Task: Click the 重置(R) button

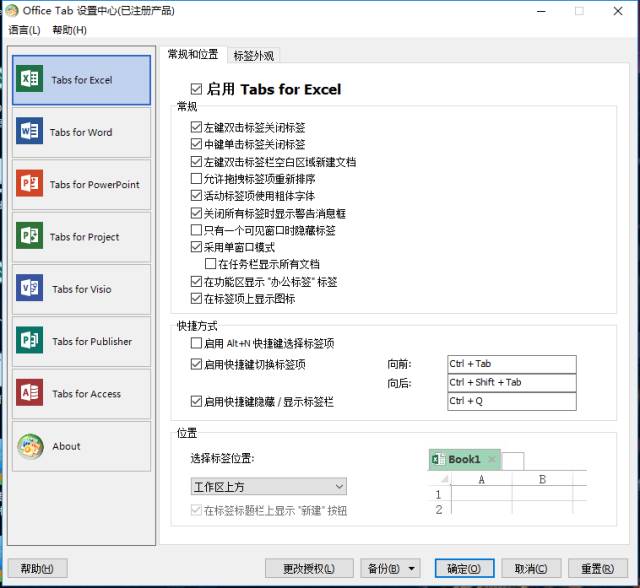Action: click(x=598, y=568)
